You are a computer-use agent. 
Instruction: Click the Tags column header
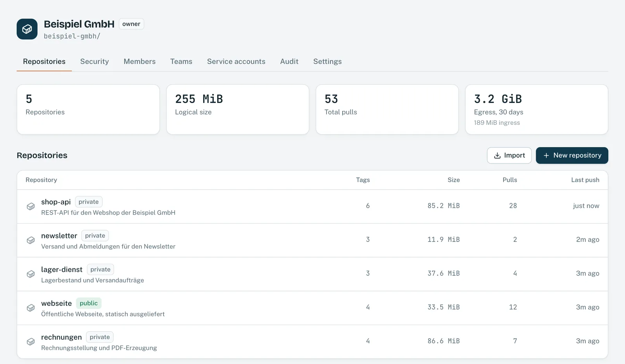[x=363, y=180]
